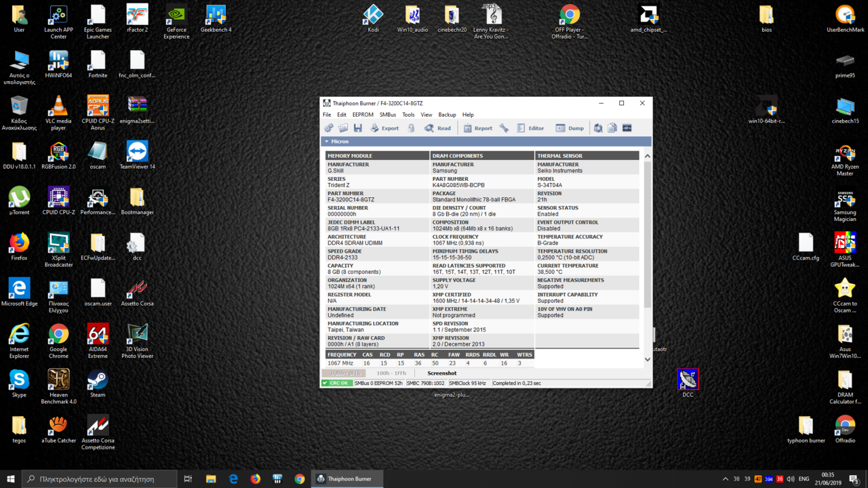Image resolution: width=868 pixels, height=488 pixels.
Task: Click the database search icon in toolbar
Action: 598,128
